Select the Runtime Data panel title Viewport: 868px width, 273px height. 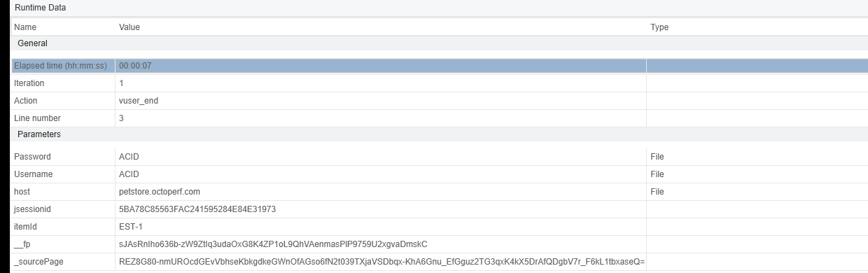coord(41,8)
